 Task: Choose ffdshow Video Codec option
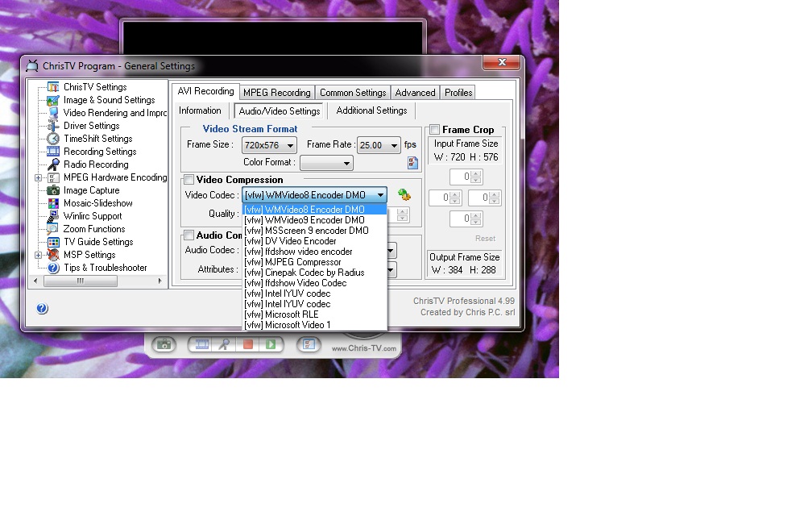[315, 283]
